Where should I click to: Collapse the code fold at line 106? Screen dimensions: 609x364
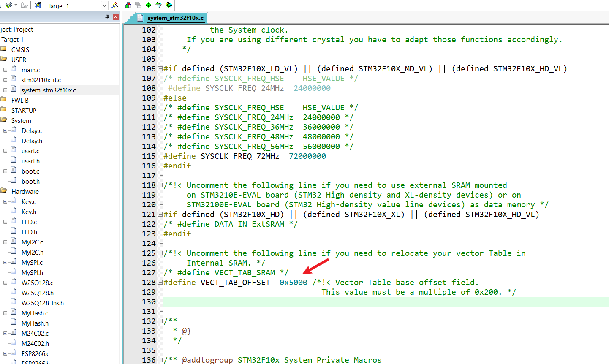click(160, 68)
